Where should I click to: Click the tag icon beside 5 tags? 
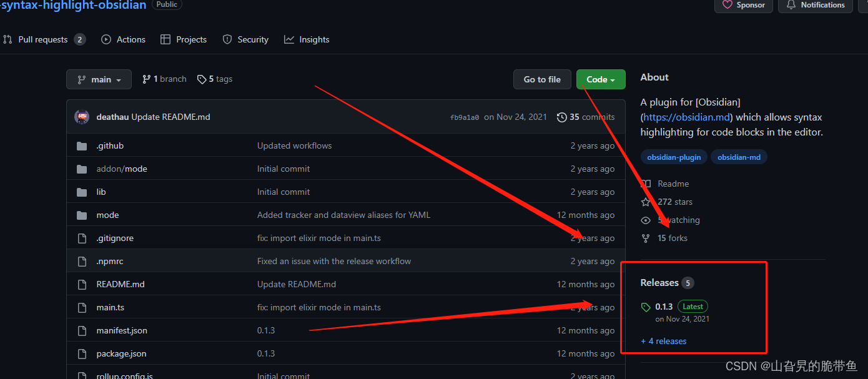click(202, 79)
